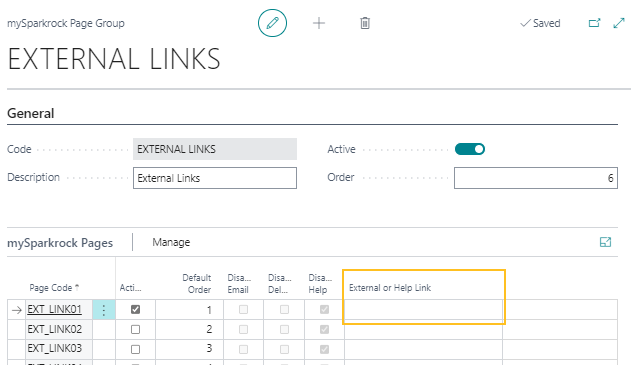This screenshot has width=639, height=365.
Task: Edit the Description field
Action: [215, 178]
